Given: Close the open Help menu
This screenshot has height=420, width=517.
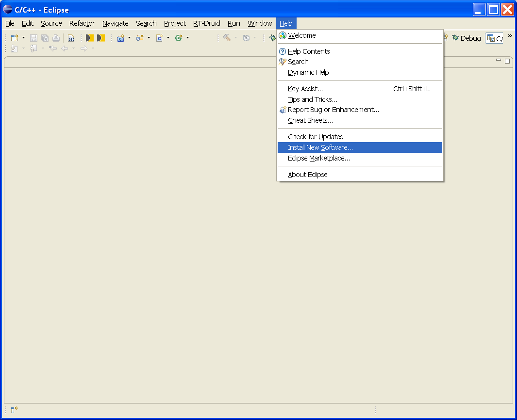Looking at the screenshot, I should tap(286, 23).
